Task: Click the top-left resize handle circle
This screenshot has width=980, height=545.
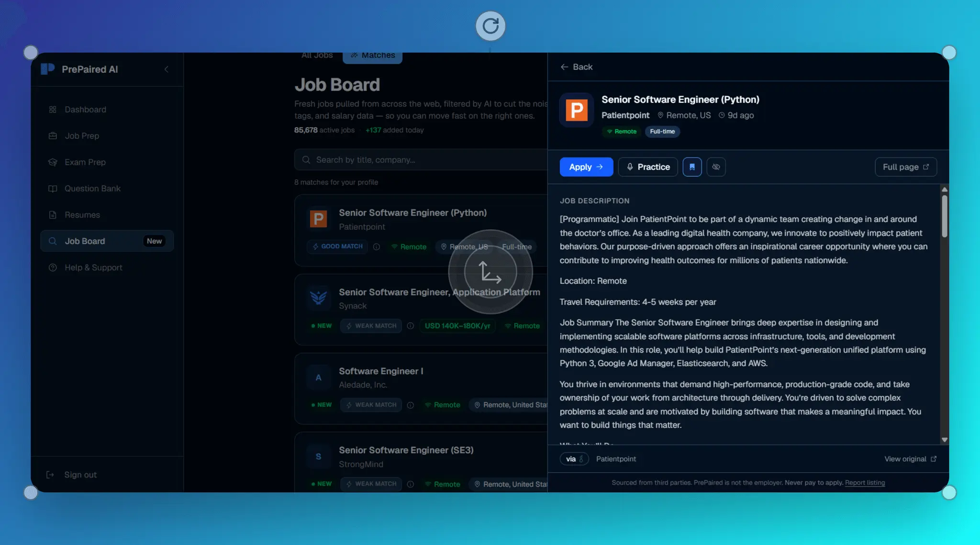Action: pyautogui.click(x=31, y=53)
